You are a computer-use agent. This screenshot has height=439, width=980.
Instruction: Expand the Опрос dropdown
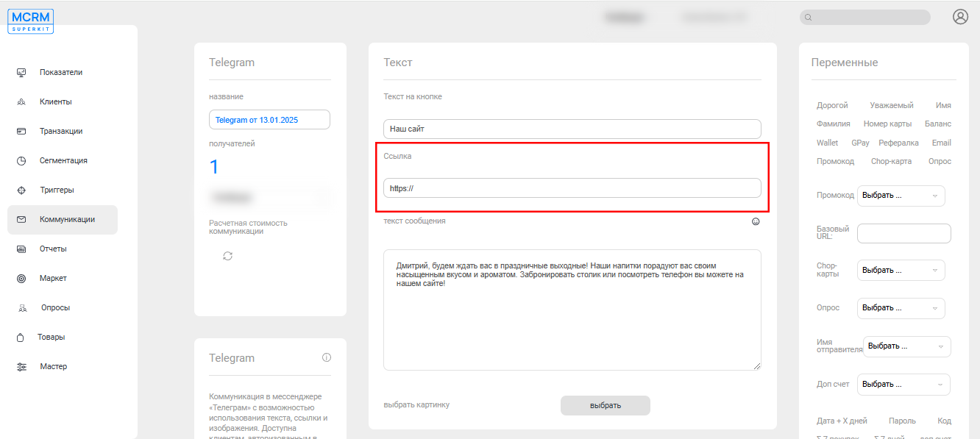[x=901, y=307]
